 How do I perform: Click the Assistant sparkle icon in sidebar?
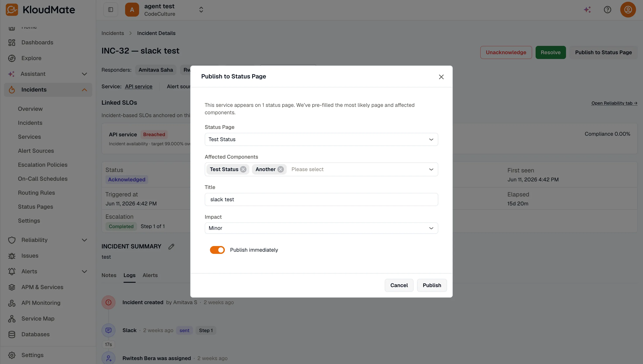pyautogui.click(x=11, y=74)
